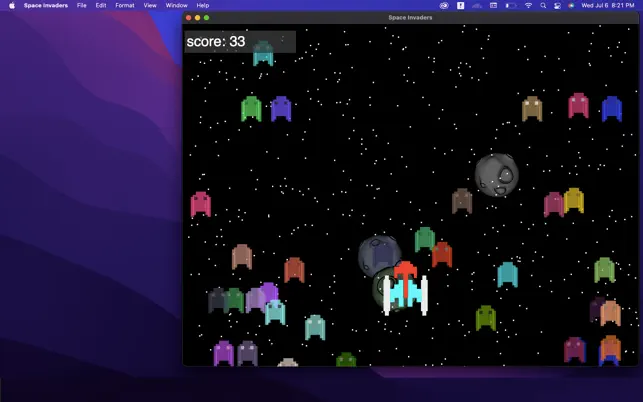Viewport: 643px width, 402px height.
Task: Click the bluish asteroid behind the spaceship
Action: 380,256
